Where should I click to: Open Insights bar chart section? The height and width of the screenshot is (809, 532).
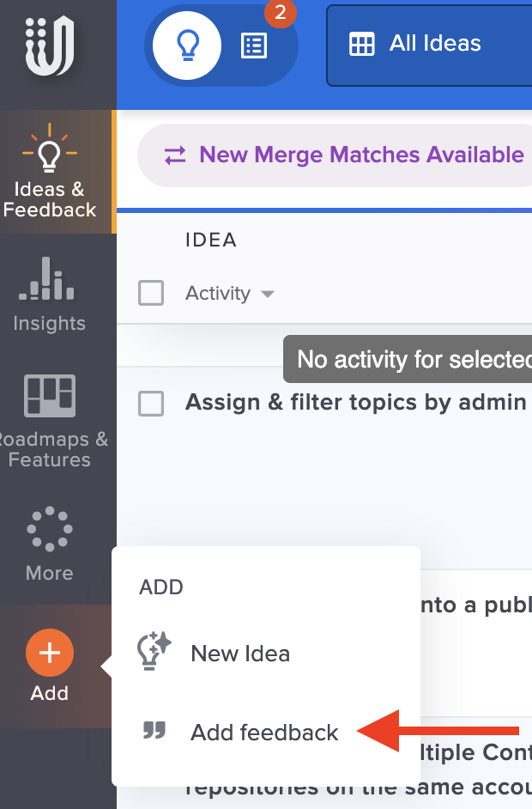click(x=50, y=295)
